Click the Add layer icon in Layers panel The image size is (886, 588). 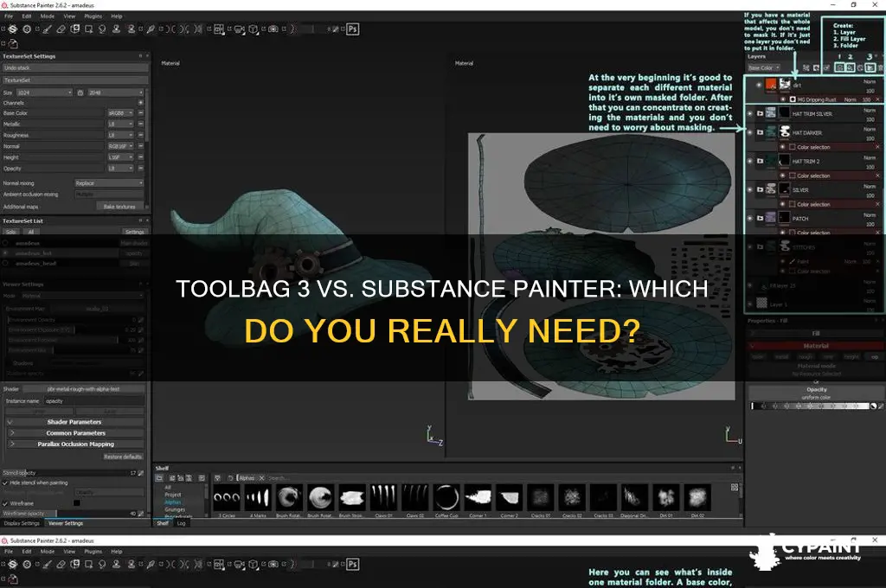point(839,67)
